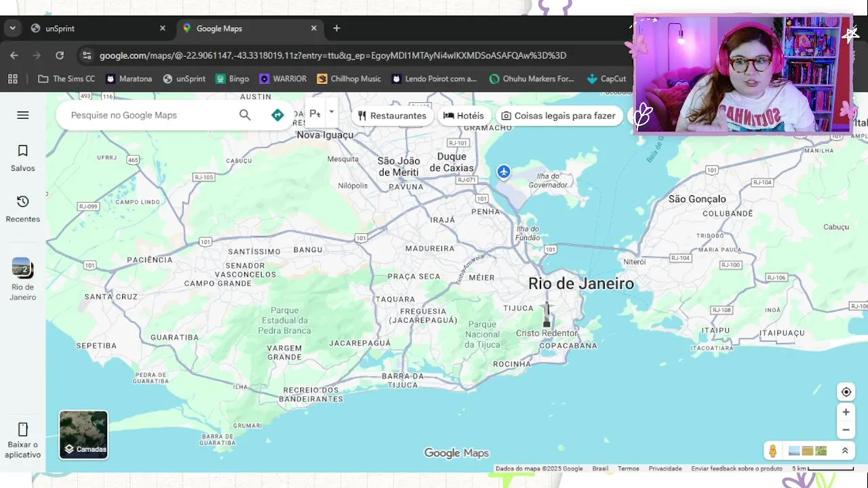Screen dimensions: 868x488
Task: Open a new browser tab
Action: tap(336, 28)
